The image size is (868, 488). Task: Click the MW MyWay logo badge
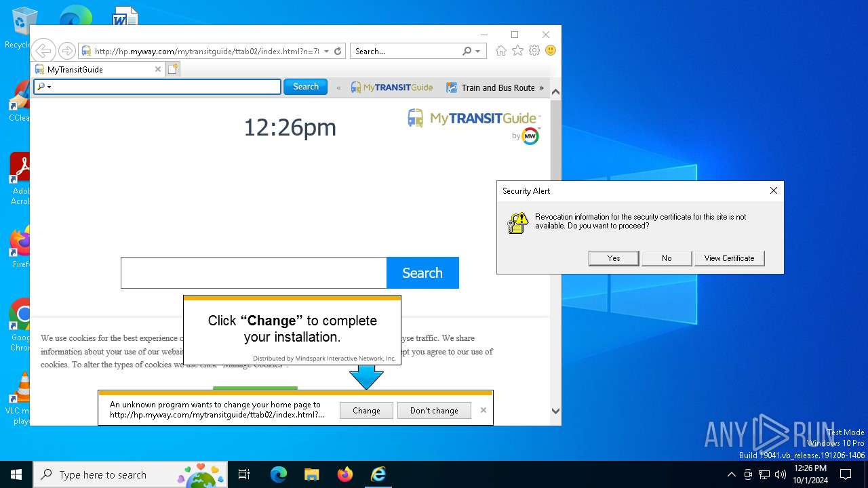click(x=530, y=136)
